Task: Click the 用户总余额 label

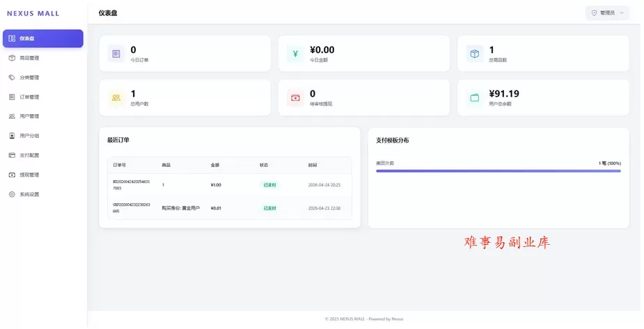Action: tap(500, 104)
